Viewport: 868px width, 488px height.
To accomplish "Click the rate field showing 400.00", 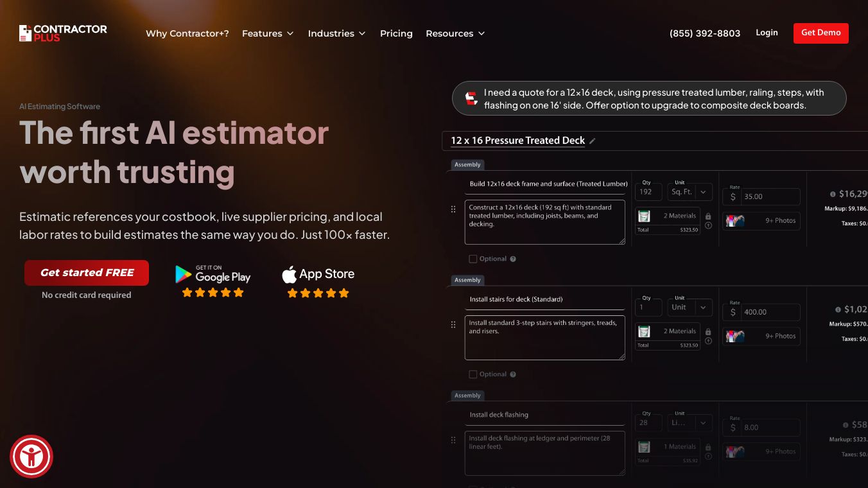I will coord(761,312).
